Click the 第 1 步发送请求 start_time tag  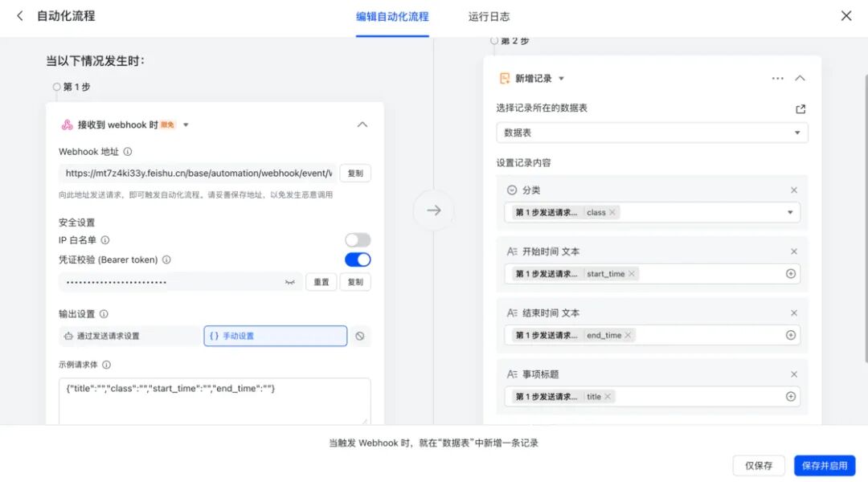click(575, 274)
